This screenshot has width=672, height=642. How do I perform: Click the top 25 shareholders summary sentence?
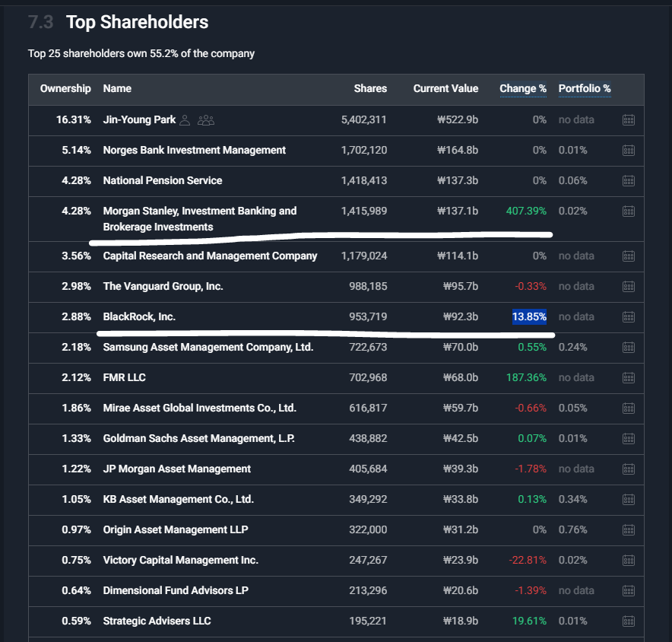(141, 53)
